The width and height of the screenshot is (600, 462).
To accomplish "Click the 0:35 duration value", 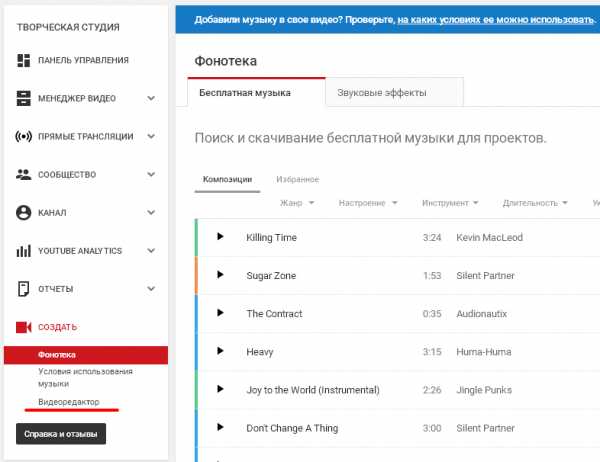I will click(432, 313).
